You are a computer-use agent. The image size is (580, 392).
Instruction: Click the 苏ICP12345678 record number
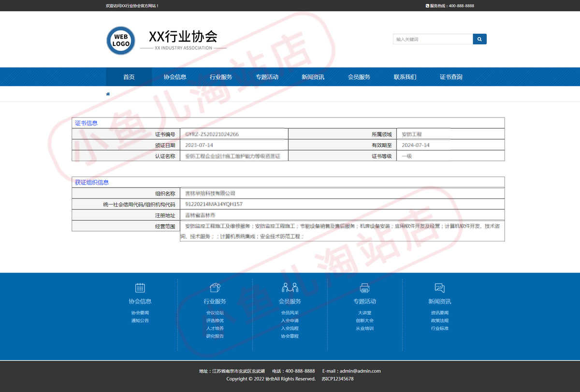point(337,379)
